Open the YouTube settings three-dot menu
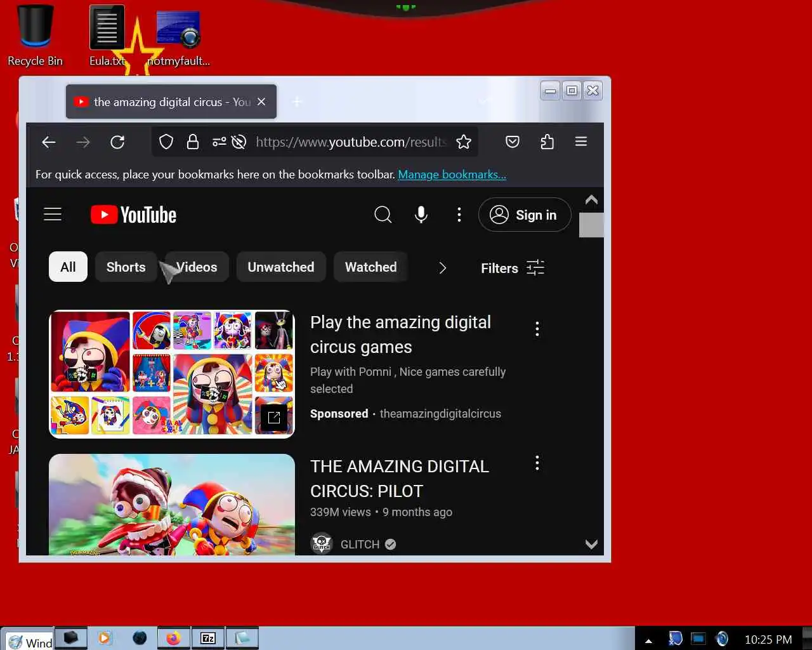812x650 pixels. (x=459, y=215)
